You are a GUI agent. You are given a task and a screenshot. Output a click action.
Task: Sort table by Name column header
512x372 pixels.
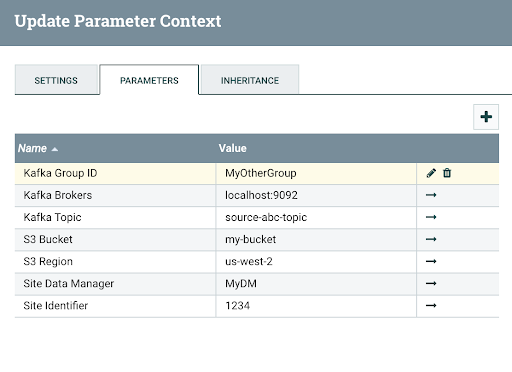[x=115, y=148]
